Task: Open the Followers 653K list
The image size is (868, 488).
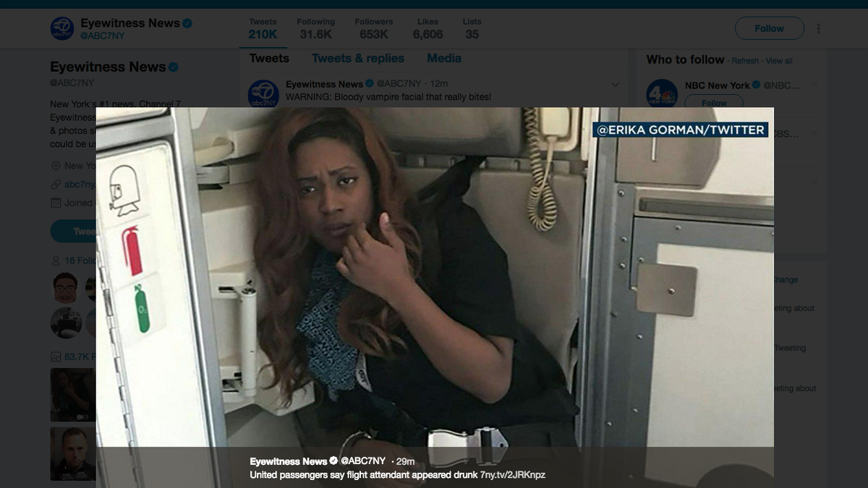Action: coord(374,28)
